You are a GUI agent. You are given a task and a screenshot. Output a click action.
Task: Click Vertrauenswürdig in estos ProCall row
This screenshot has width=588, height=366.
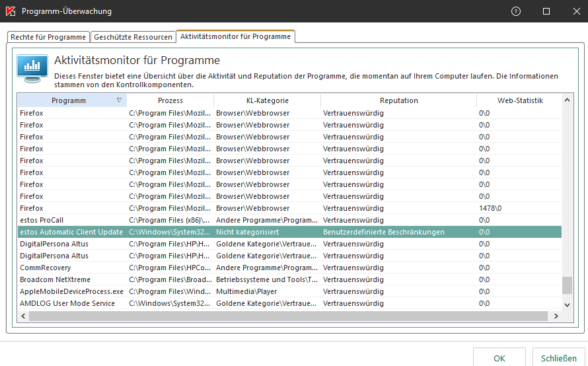click(x=353, y=220)
